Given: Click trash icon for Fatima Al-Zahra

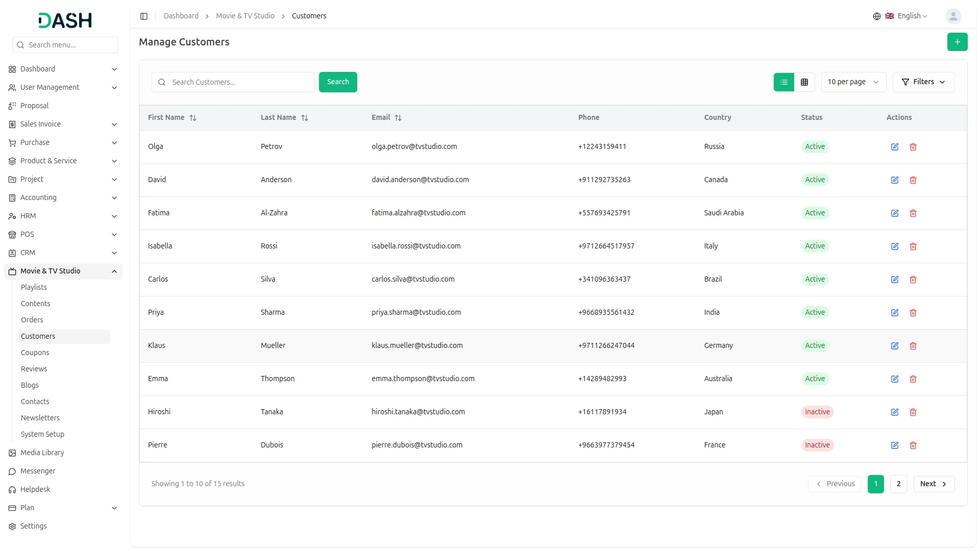Looking at the screenshot, I should pyautogui.click(x=913, y=213).
